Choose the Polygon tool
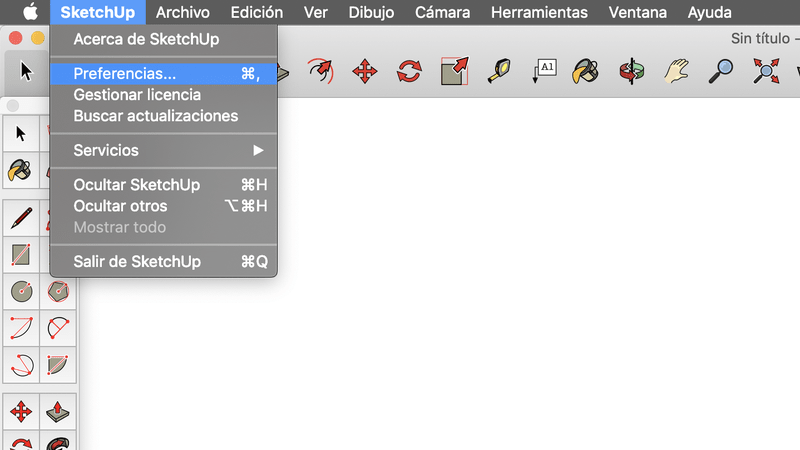The height and width of the screenshot is (450, 800). pos(58,291)
